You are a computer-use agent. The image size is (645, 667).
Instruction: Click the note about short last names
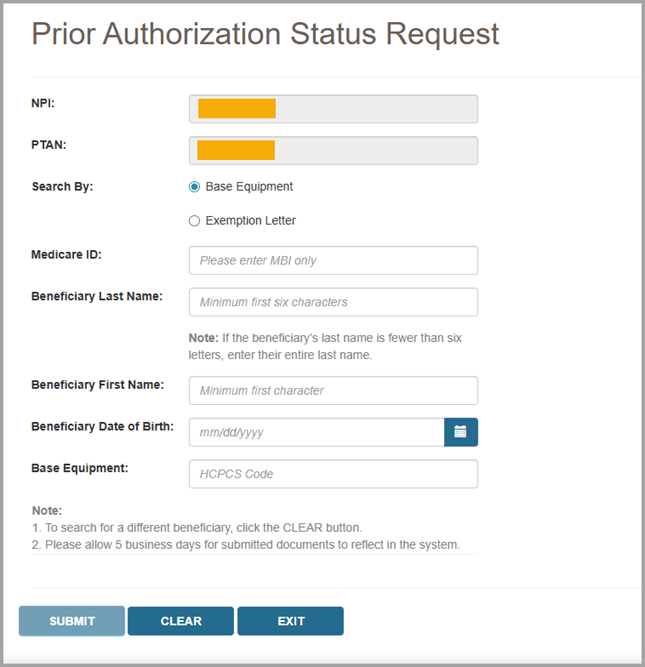coord(325,346)
